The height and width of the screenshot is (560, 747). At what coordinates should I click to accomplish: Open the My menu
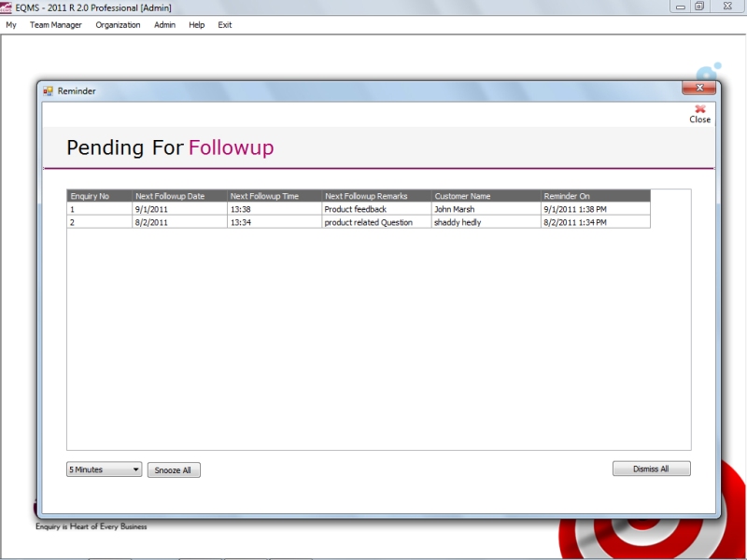[11, 25]
